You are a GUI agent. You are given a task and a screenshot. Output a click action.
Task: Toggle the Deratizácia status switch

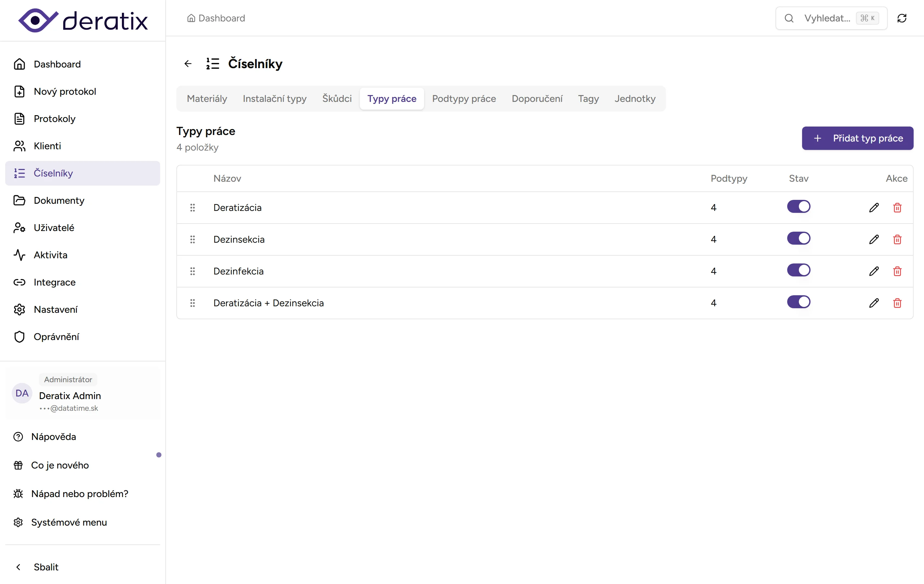799,207
